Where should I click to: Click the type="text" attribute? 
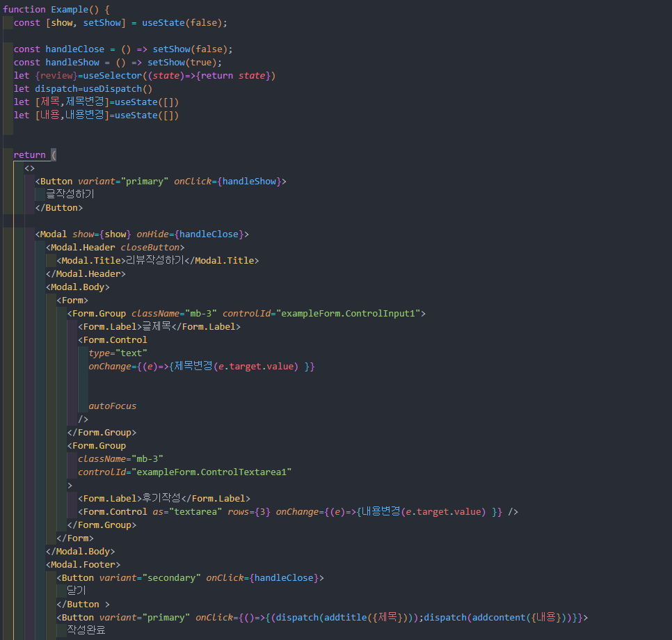[x=118, y=353]
